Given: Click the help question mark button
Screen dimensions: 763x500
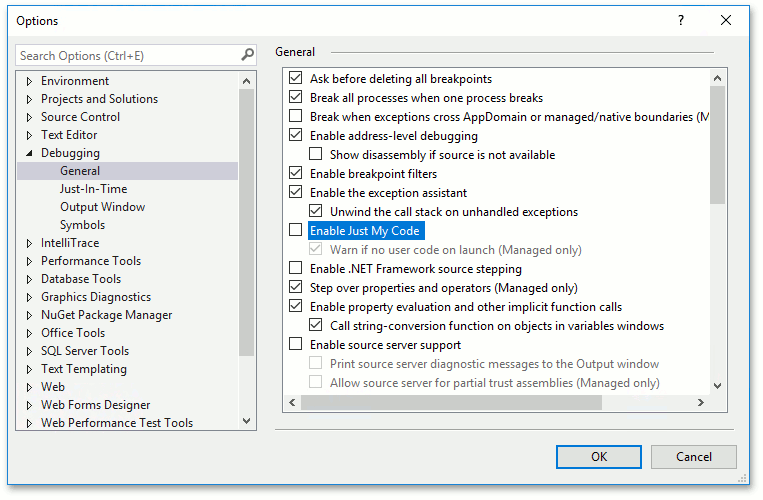Looking at the screenshot, I should coord(681,20).
